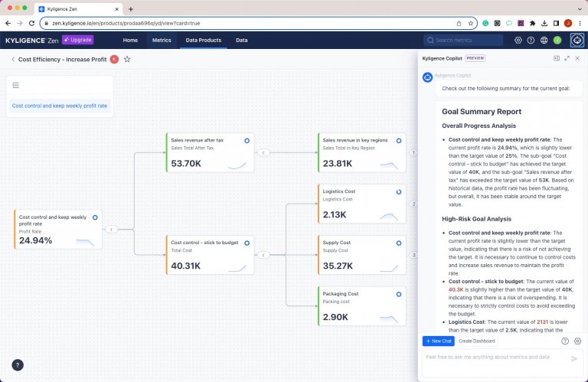
Task: Click the floating help button at bottom left
Action: (x=18, y=365)
